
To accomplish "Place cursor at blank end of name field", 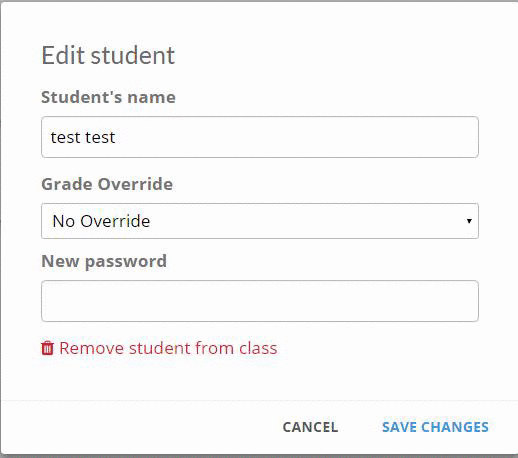I will (297, 137).
